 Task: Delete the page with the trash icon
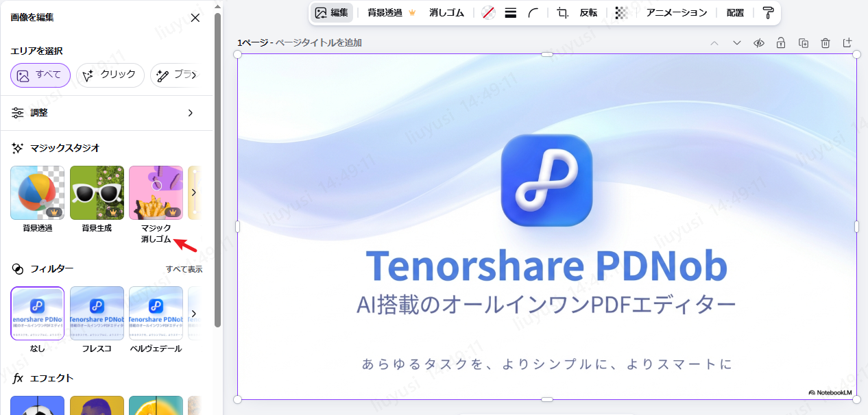click(x=825, y=42)
